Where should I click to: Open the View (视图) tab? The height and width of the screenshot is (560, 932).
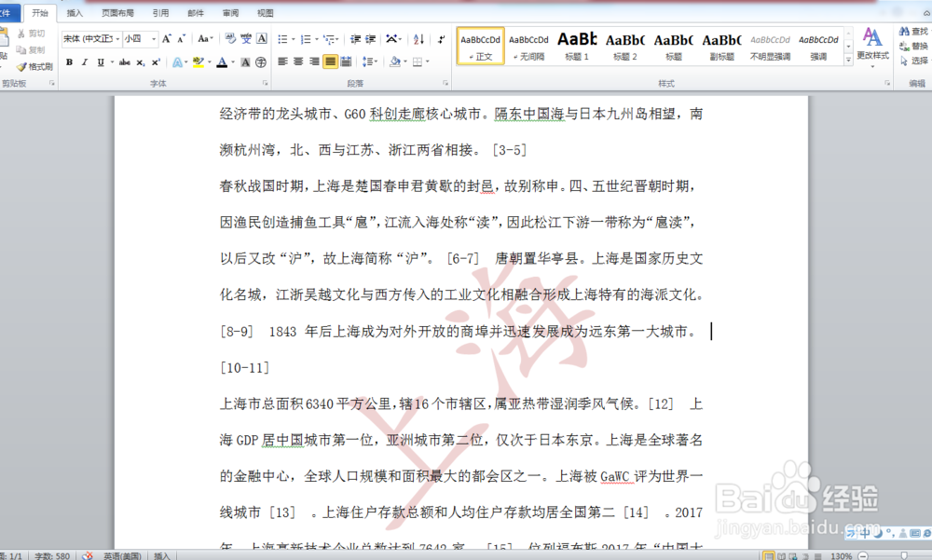265,13
